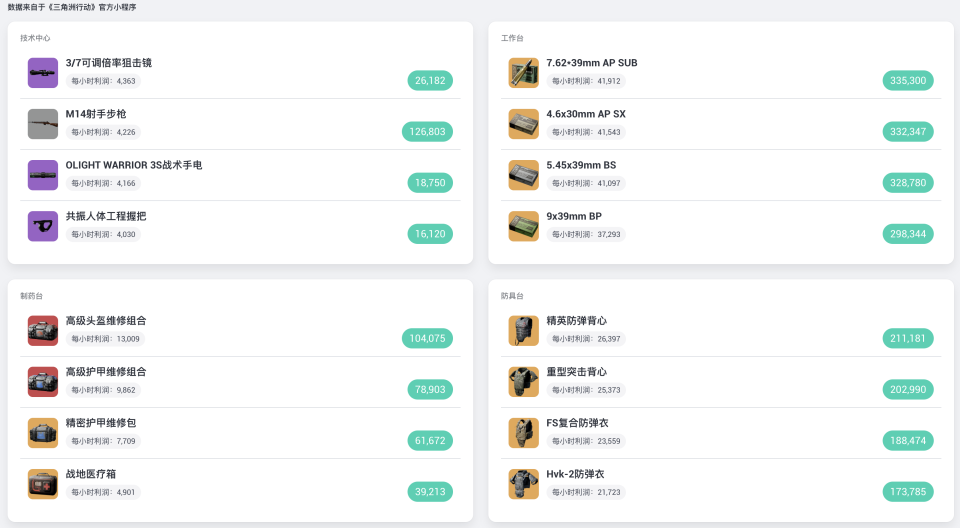Click the 211,181 price badge
This screenshot has width=960, height=528.
click(x=908, y=339)
